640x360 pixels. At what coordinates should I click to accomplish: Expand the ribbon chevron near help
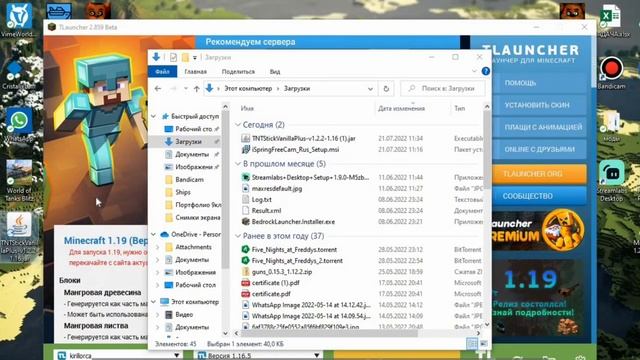tap(474, 71)
